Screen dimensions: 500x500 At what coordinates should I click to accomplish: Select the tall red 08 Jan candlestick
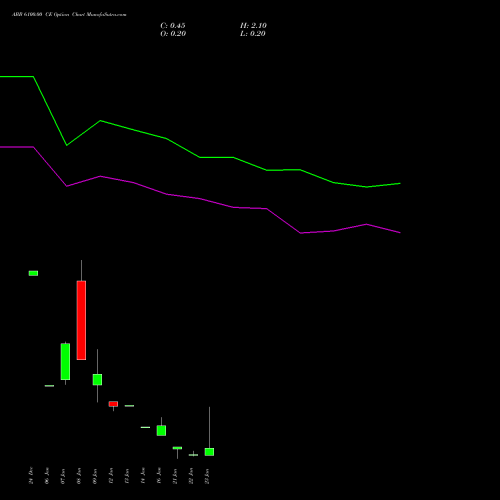point(81,320)
